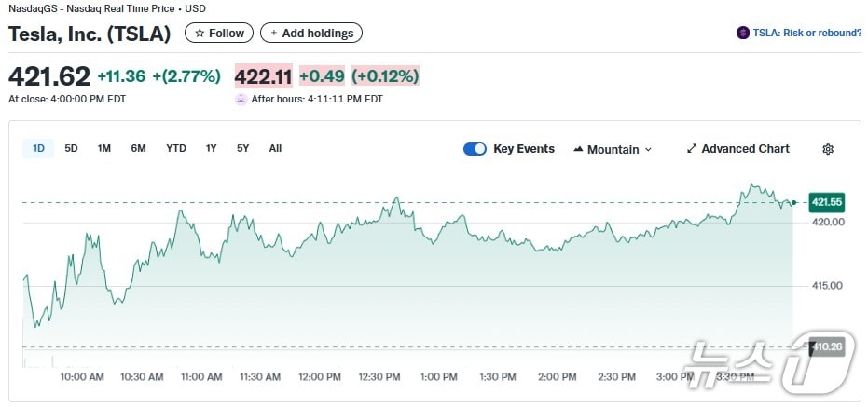868x407 pixels.
Task: Select the 1Y time range
Action: point(212,148)
